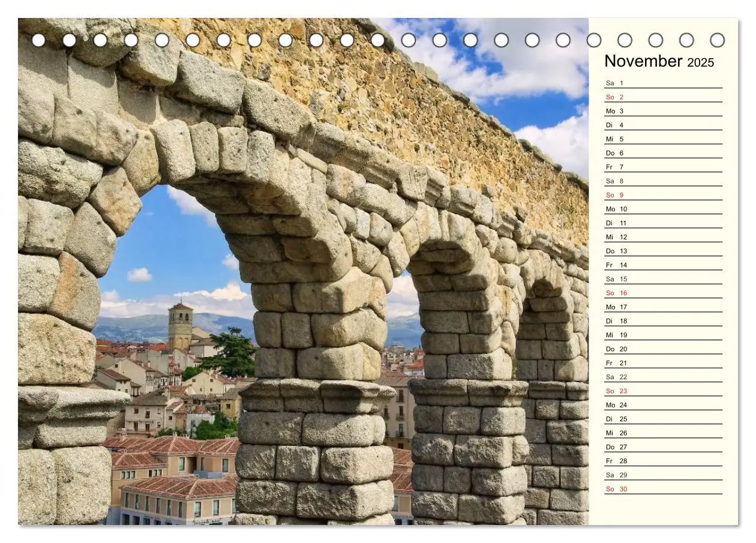
Task: Click the So 16 red entry
Action: (663, 293)
